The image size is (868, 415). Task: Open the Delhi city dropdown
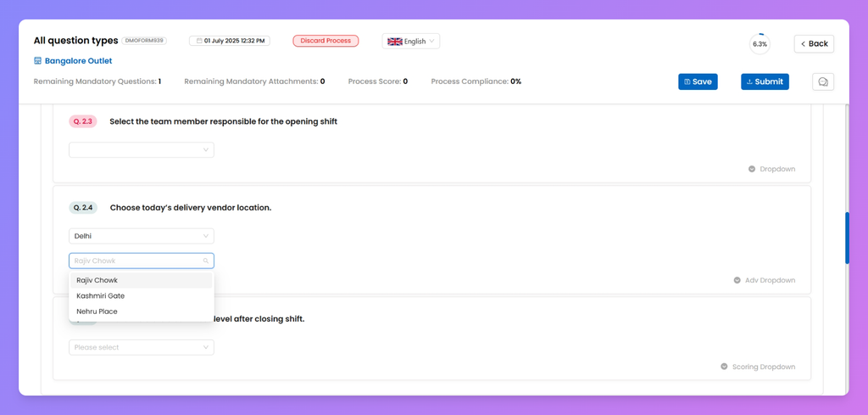tap(142, 236)
